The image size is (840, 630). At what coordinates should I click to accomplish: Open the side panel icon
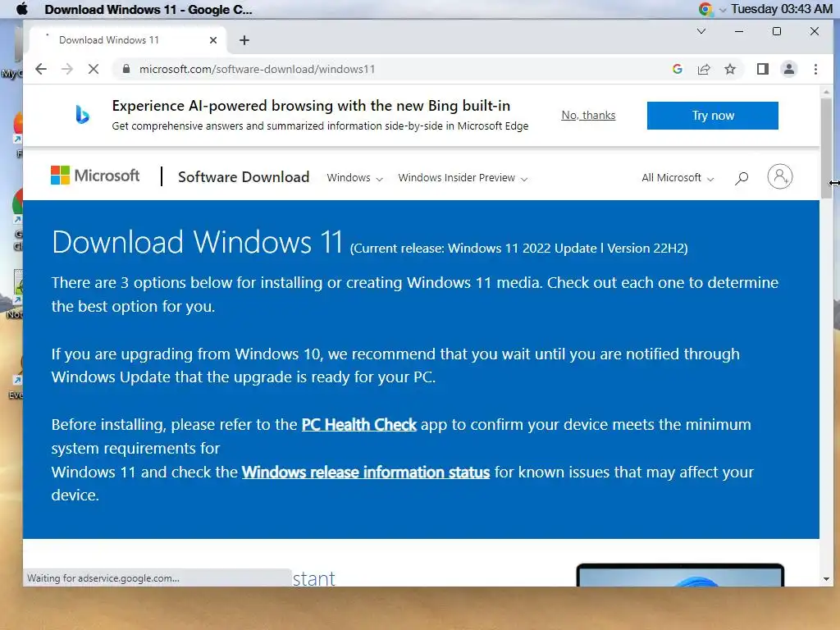762,69
